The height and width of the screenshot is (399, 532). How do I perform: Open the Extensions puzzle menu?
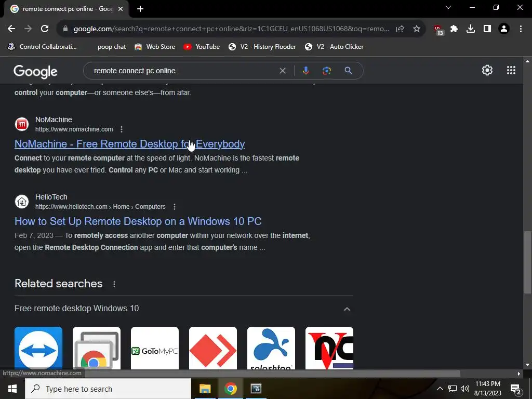coord(454,29)
